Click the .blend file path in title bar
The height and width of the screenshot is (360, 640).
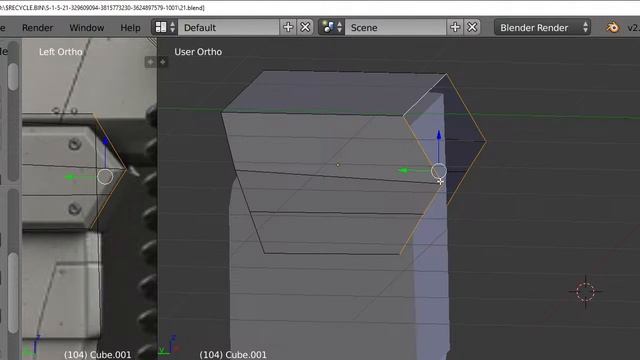[102, 7]
